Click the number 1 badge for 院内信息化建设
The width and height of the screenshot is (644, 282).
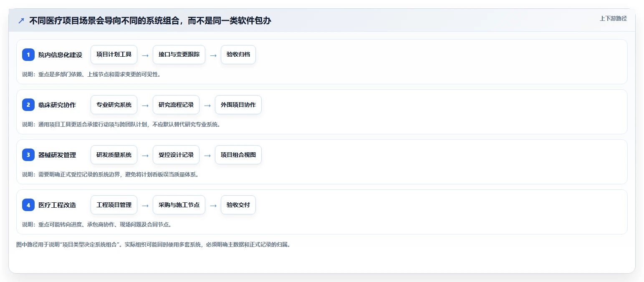(28, 55)
